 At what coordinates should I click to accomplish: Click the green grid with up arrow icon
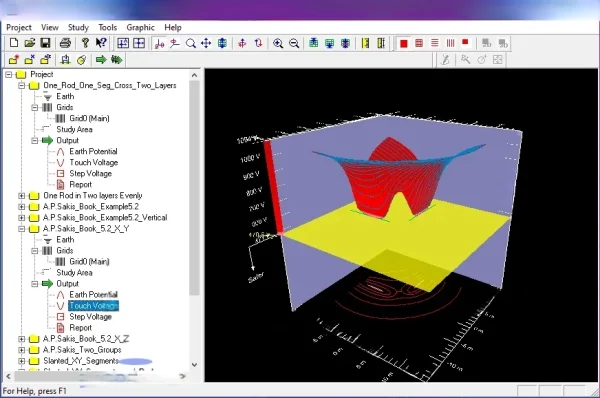[x=314, y=43]
